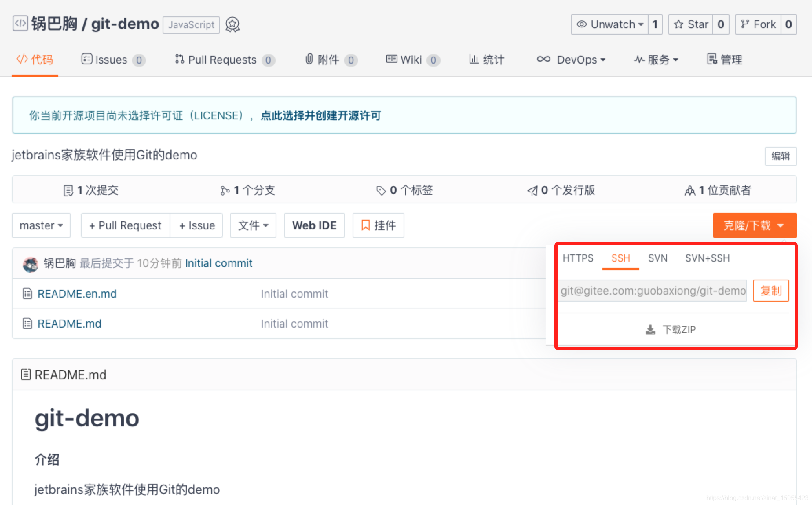Fork the repository
Image resolution: width=812 pixels, height=505 pixels.
coord(758,24)
